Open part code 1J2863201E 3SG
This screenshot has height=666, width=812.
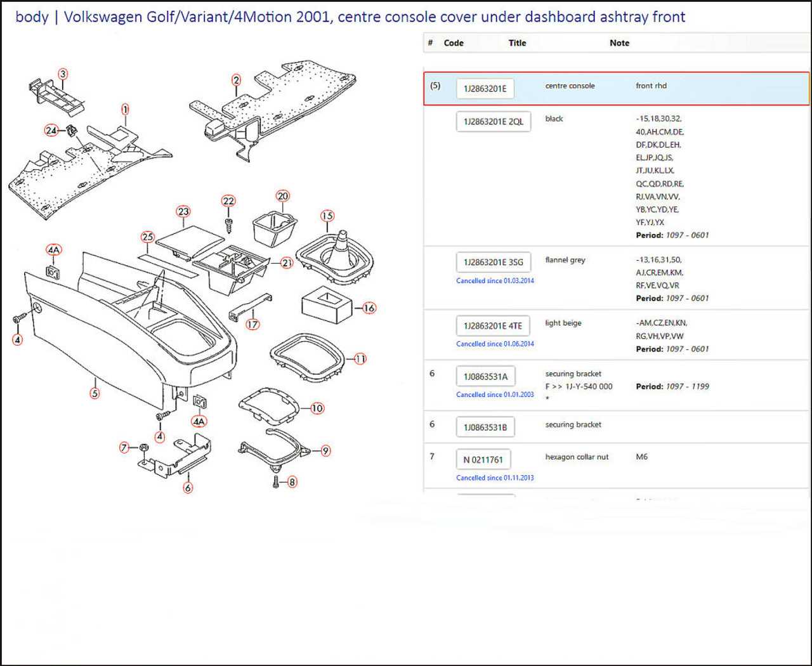click(494, 262)
